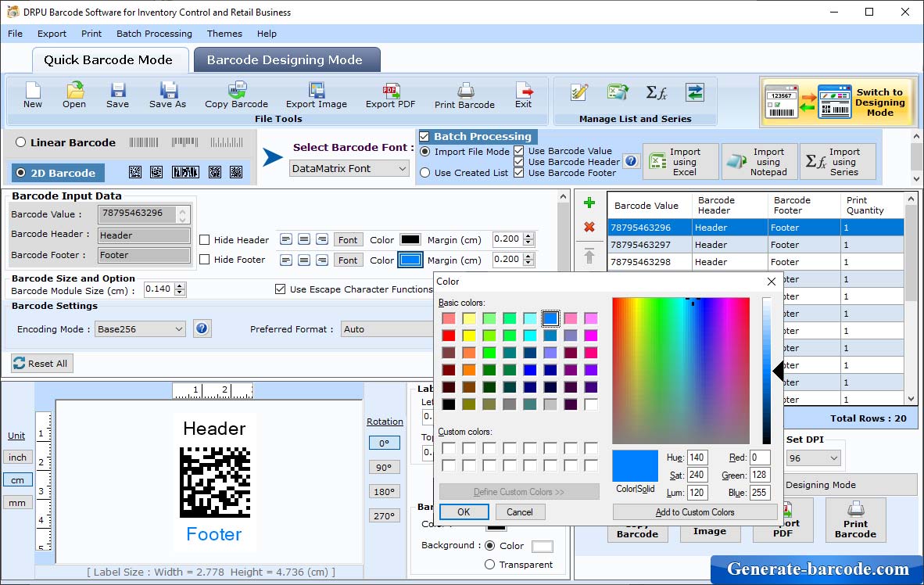This screenshot has height=585, width=924.
Task: Click the header Color black swatch
Action: click(410, 239)
